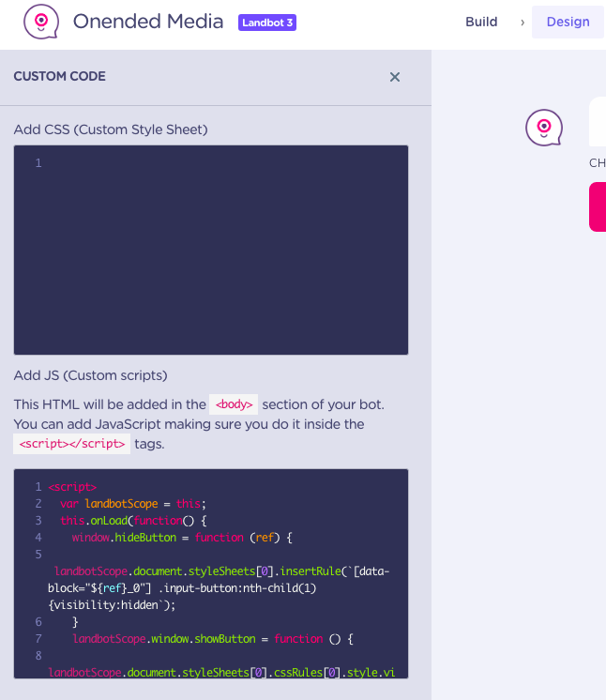This screenshot has height=700, width=606.
Task: Click the showButton function line
Action: (213, 639)
